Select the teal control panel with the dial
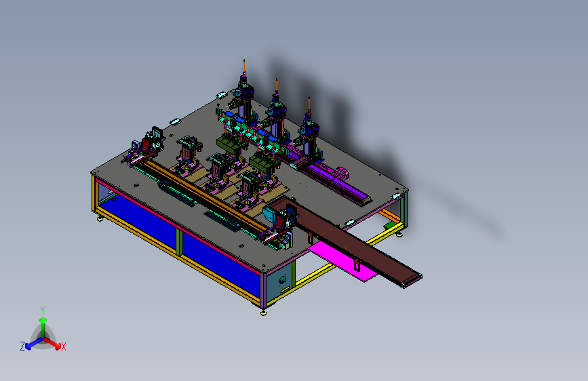The height and width of the screenshot is (381, 588). tap(279, 280)
